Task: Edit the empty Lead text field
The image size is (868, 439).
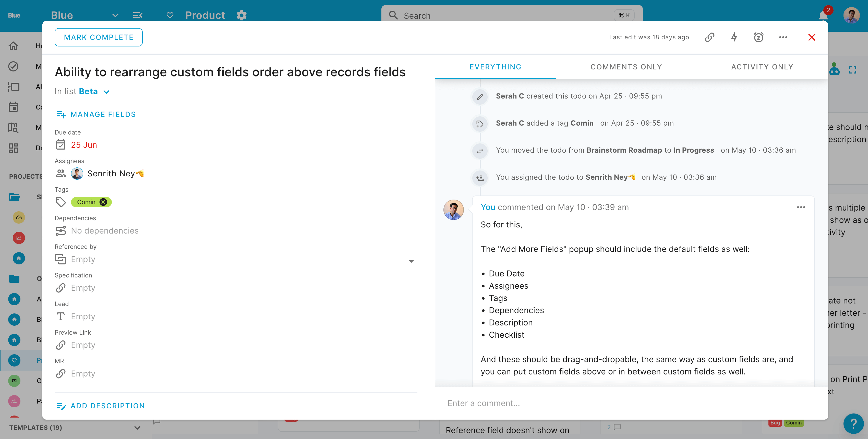Action: point(83,316)
